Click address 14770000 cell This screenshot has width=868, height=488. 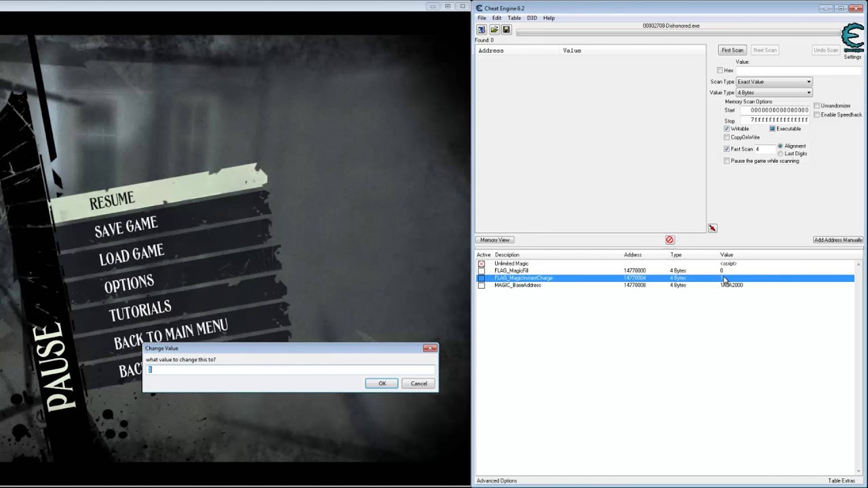635,271
